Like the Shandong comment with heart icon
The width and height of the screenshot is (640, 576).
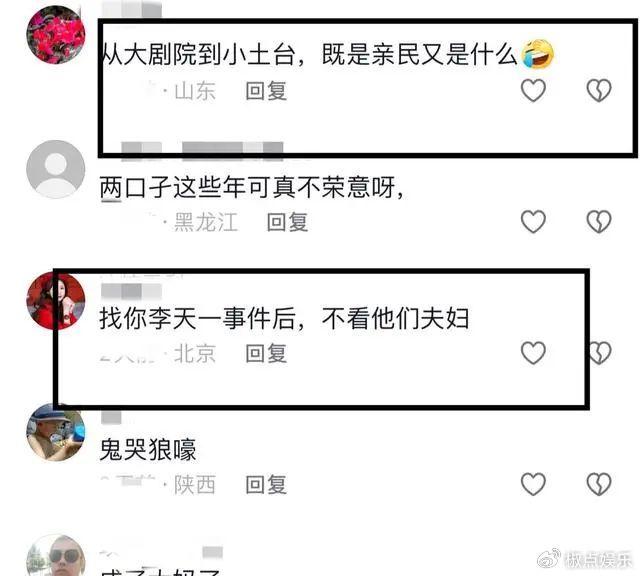pos(533,90)
